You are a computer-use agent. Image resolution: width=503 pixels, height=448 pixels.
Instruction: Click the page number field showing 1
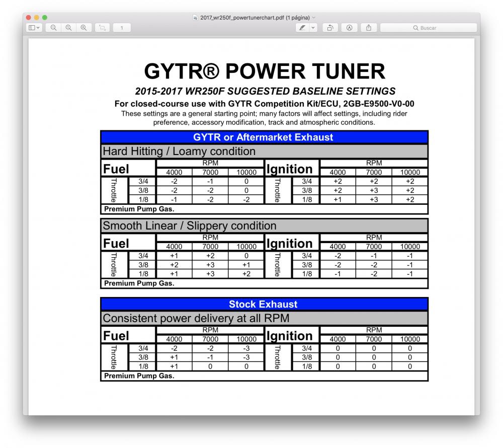pos(122,28)
